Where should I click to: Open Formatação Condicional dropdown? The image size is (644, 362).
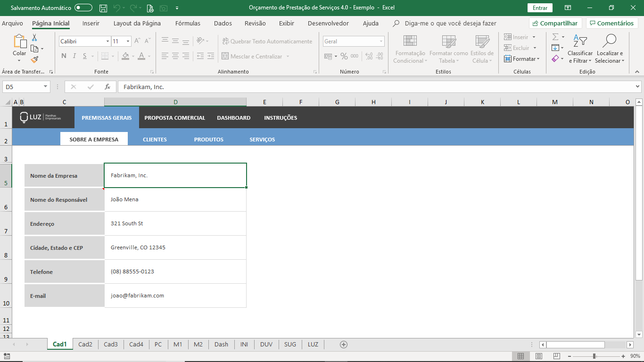[409, 49]
